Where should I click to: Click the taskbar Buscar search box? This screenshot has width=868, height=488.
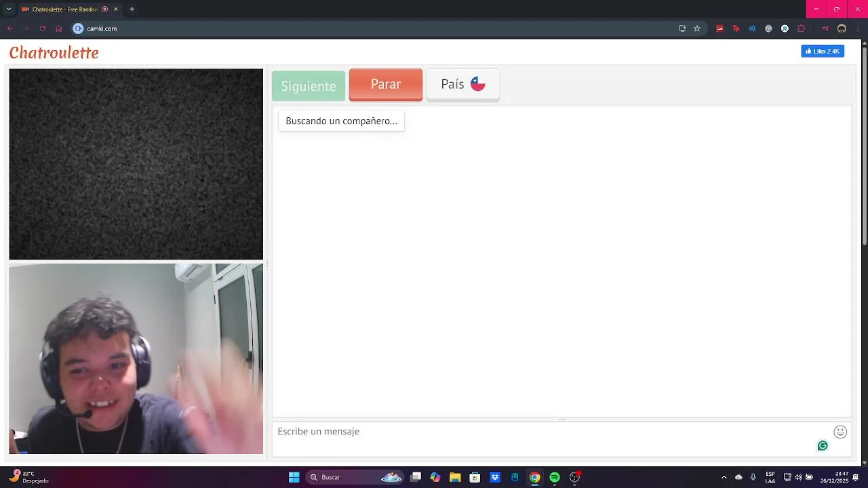(x=356, y=477)
